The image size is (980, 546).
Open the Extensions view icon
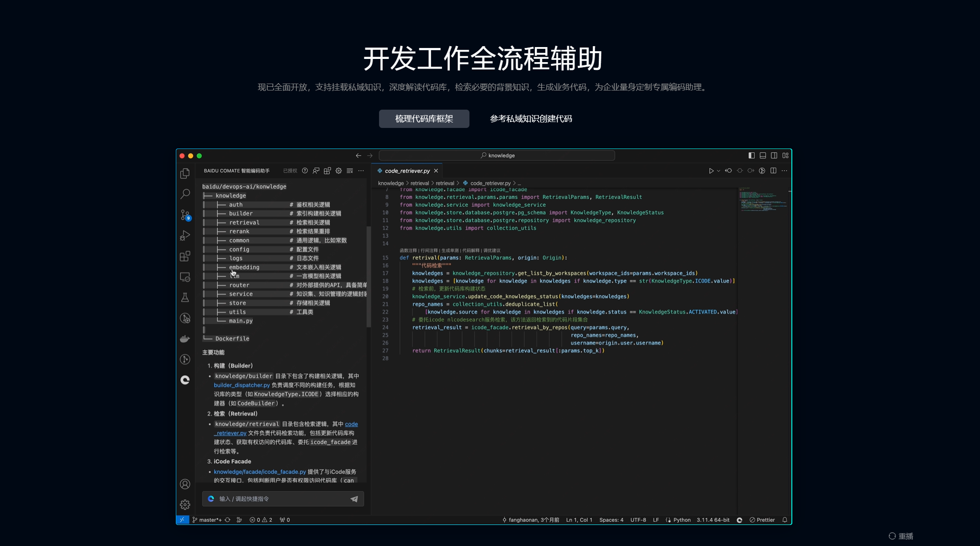(185, 256)
